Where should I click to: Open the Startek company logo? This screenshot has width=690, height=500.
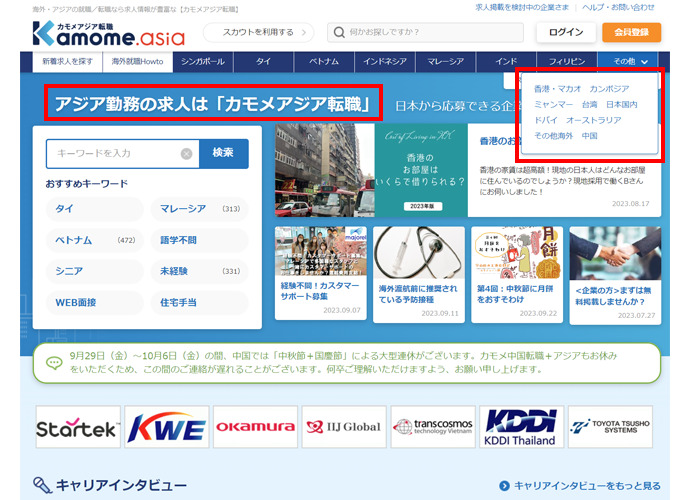pyautogui.click(x=78, y=427)
